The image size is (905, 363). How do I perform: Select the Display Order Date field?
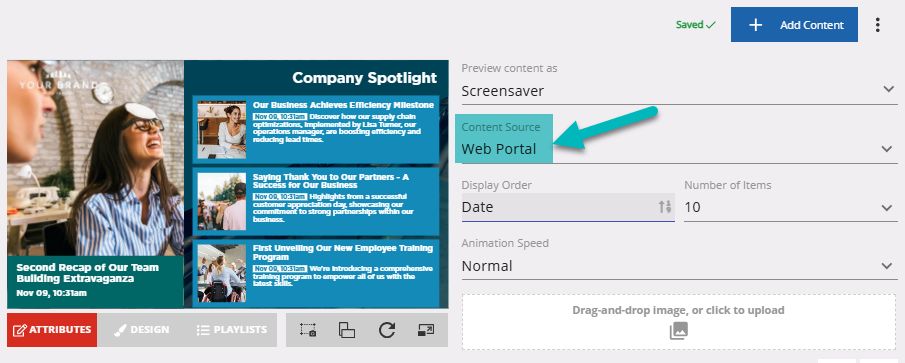568,207
